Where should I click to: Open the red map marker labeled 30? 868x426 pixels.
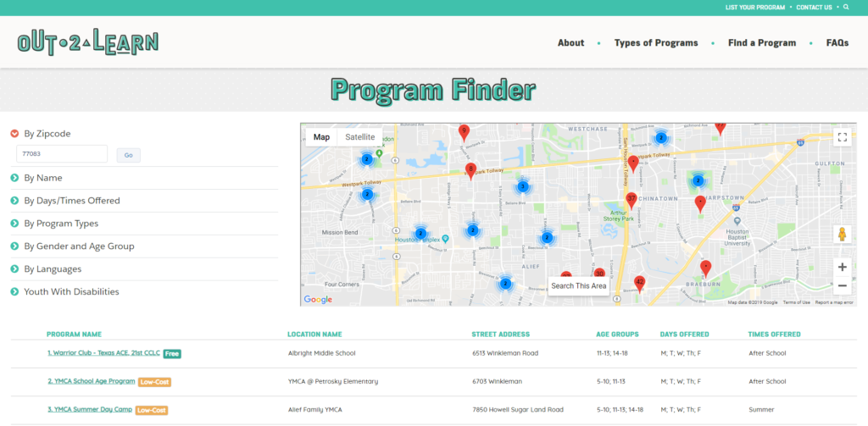pos(599,274)
